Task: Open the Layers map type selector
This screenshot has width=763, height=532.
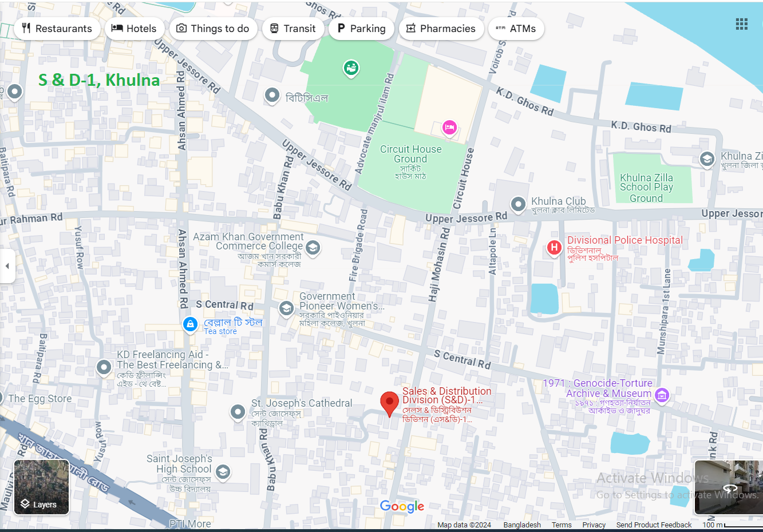Action: (x=41, y=487)
